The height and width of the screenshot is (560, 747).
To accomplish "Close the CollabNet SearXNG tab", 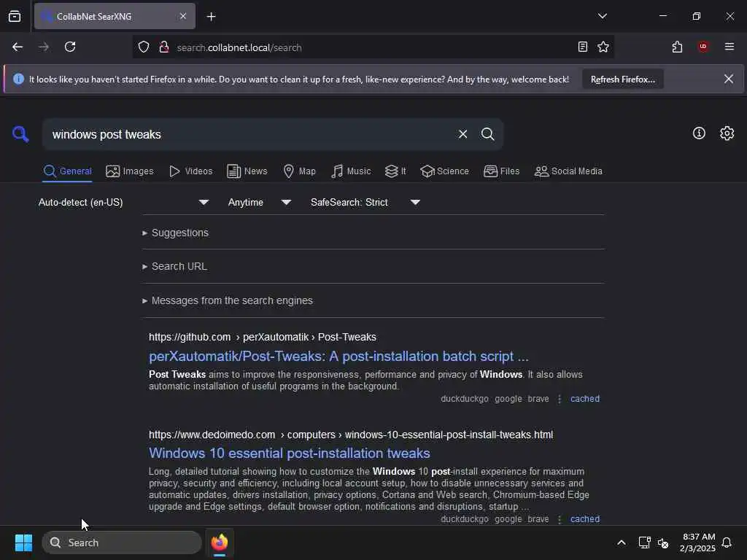I will (183, 17).
